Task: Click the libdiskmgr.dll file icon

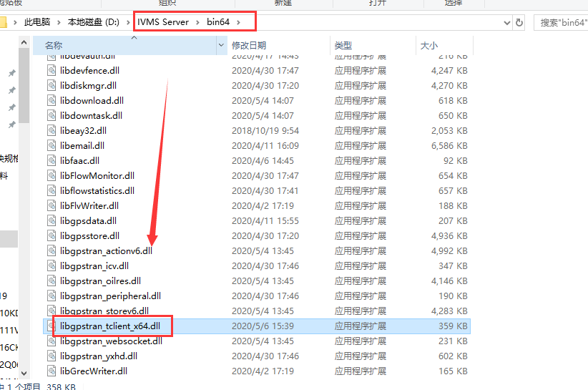Action: coord(52,85)
